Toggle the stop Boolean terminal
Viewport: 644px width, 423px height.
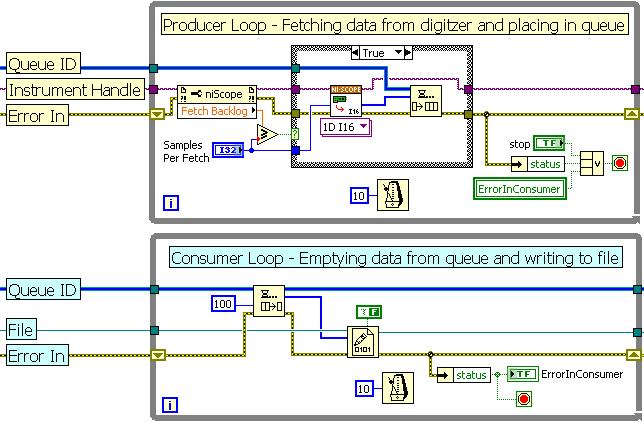(x=549, y=144)
